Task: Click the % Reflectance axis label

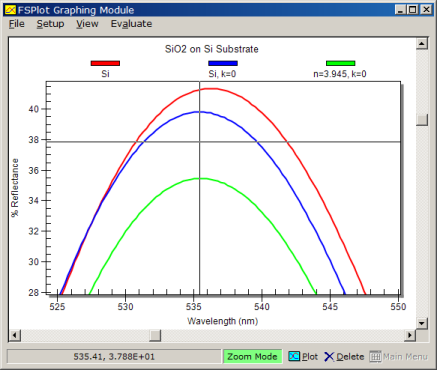Action: point(15,188)
